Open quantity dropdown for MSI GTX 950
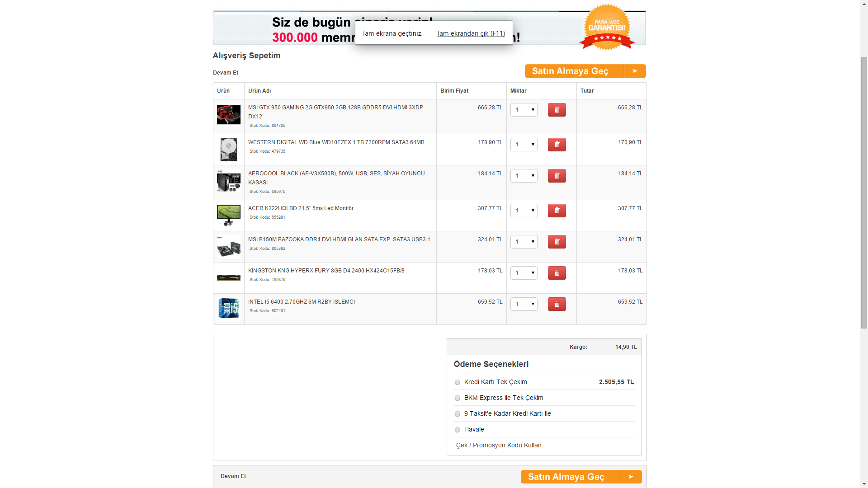Viewport: 868px width, 488px height. [524, 110]
